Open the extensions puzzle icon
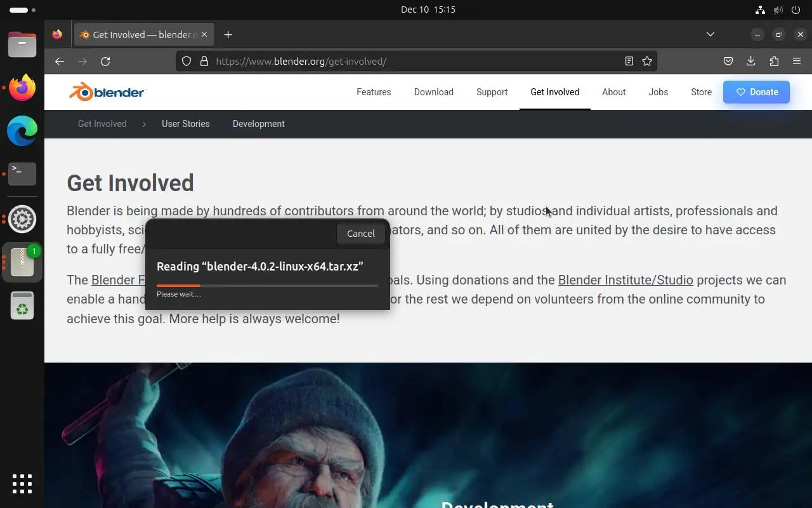812x508 pixels. (774, 61)
